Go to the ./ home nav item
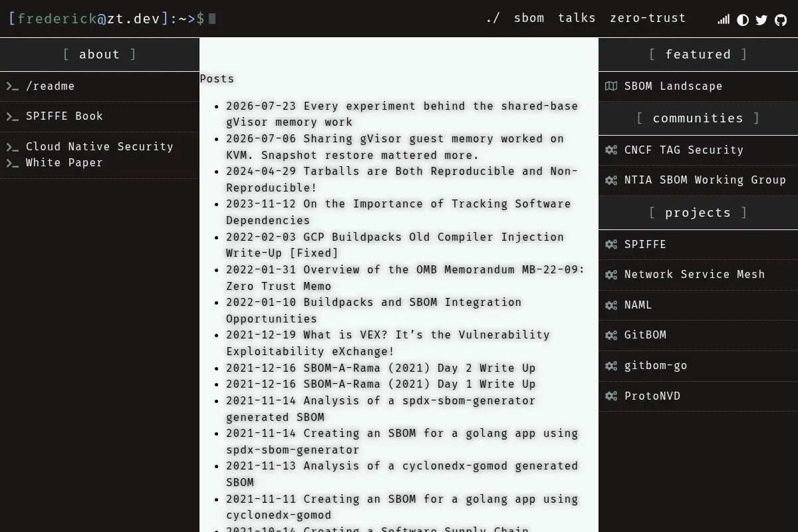 [x=493, y=18]
